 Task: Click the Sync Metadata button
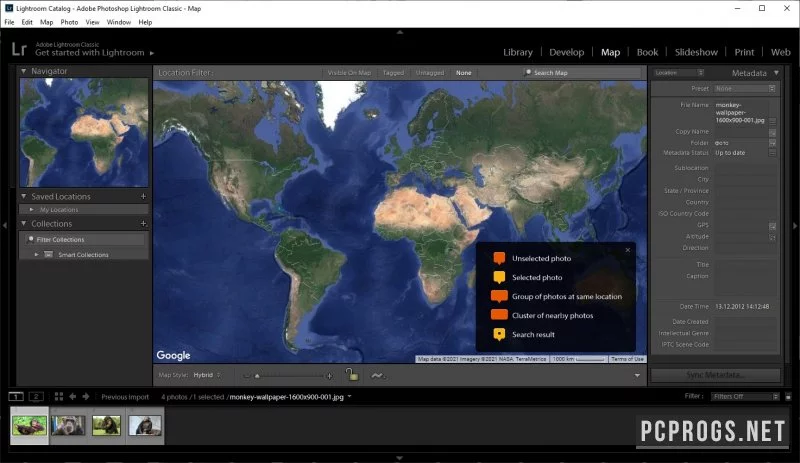pos(715,375)
